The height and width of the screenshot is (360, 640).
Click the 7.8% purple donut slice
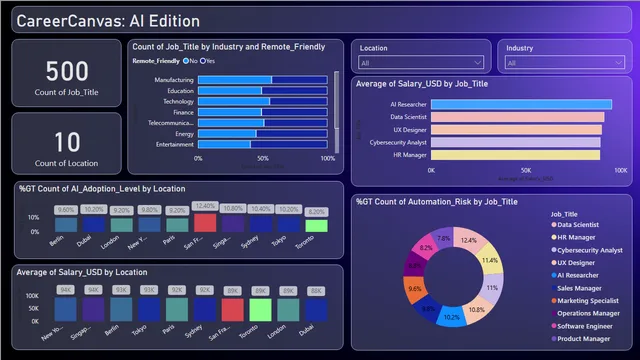tap(443, 238)
